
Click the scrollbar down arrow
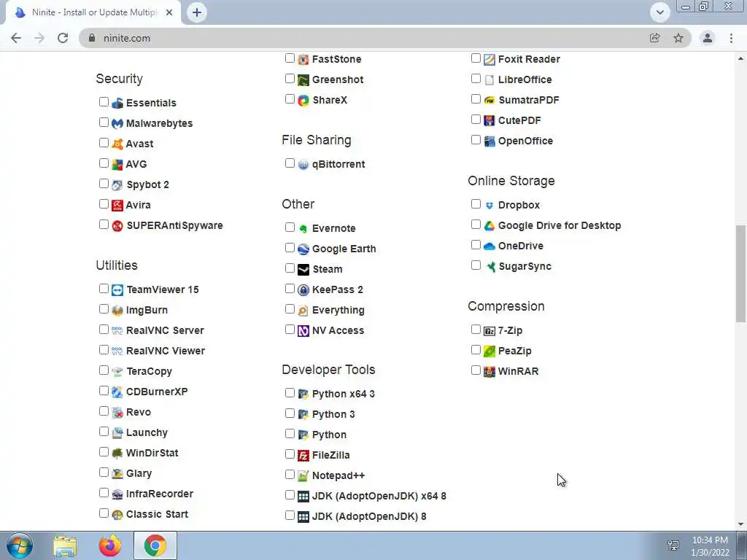[740, 525]
